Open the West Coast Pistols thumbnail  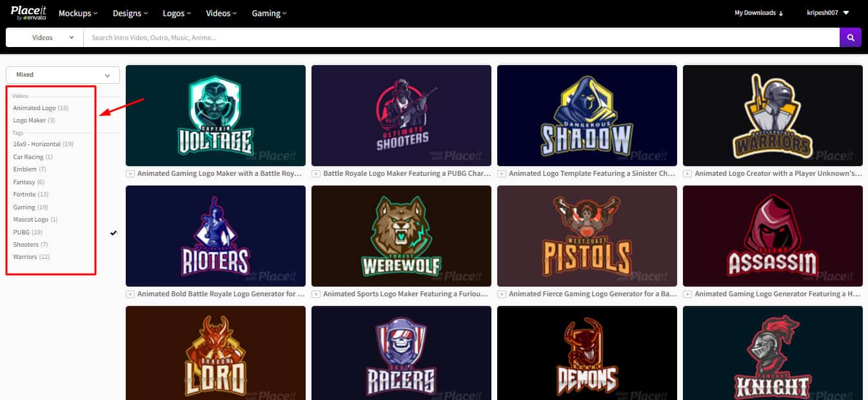tap(587, 236)
